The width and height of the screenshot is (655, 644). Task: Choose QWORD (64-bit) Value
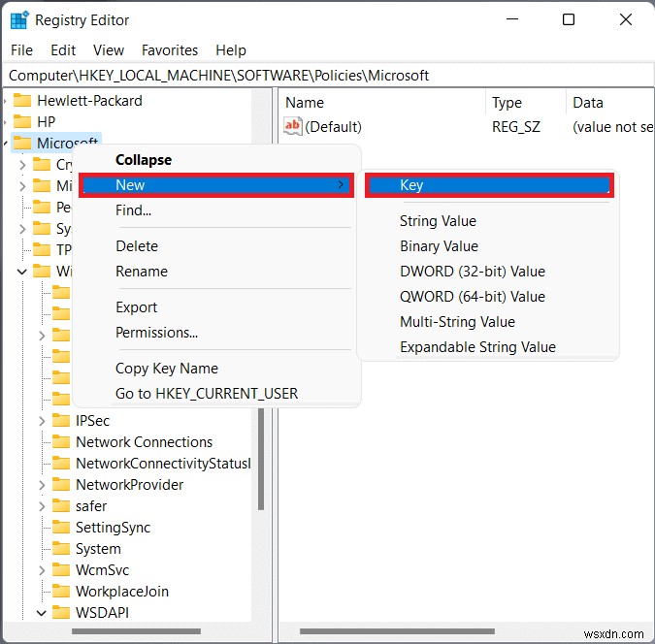pyautogui.click(x=489, y=297)
